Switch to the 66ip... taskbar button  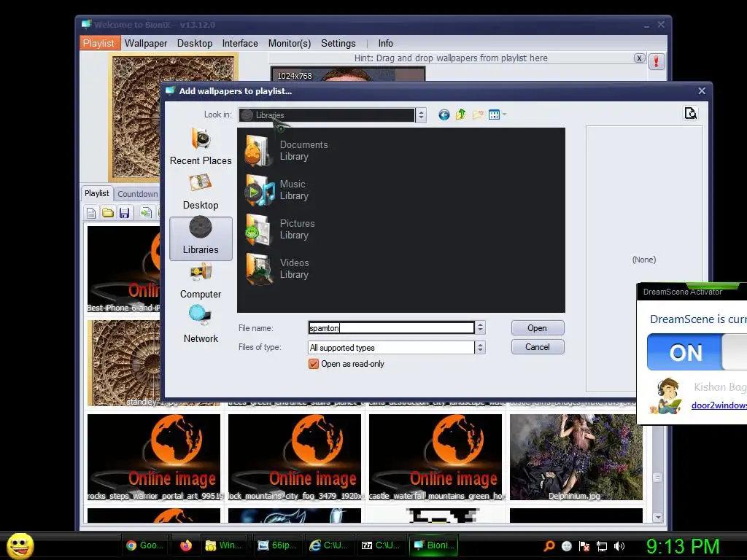click(276, 545)
